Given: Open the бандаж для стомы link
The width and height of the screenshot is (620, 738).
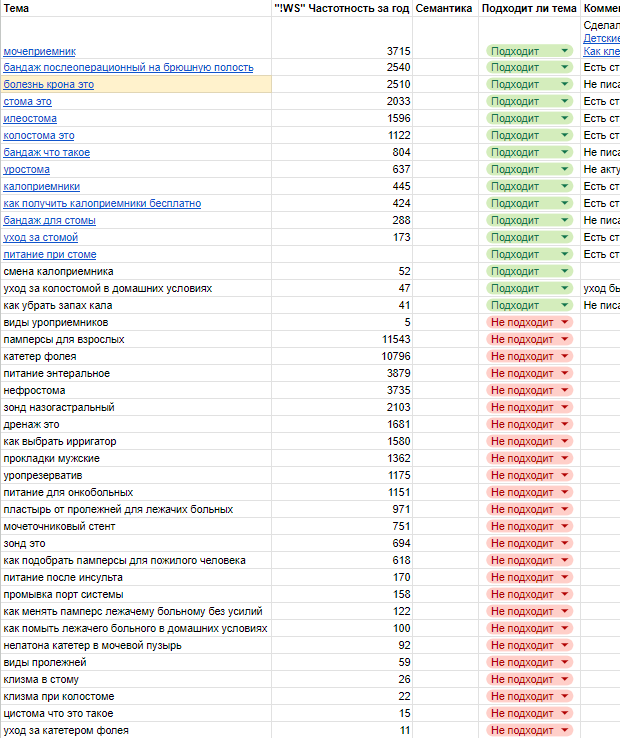Looking at the screenshot, I should (x=49, y=220).
